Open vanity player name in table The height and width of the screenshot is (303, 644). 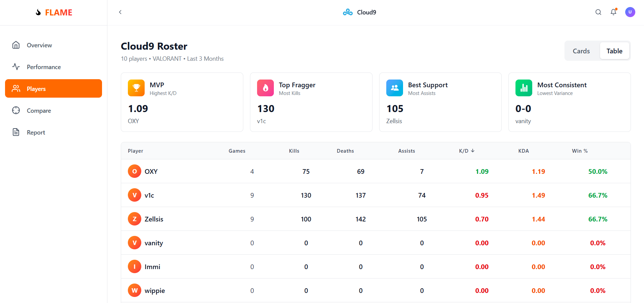154,243
